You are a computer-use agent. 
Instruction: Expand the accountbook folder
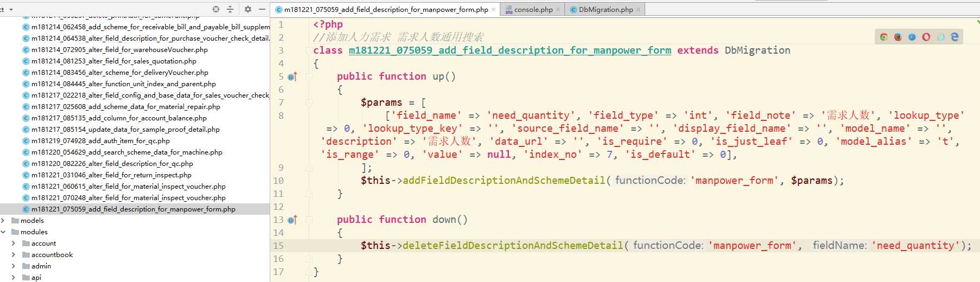pos(14,255)
